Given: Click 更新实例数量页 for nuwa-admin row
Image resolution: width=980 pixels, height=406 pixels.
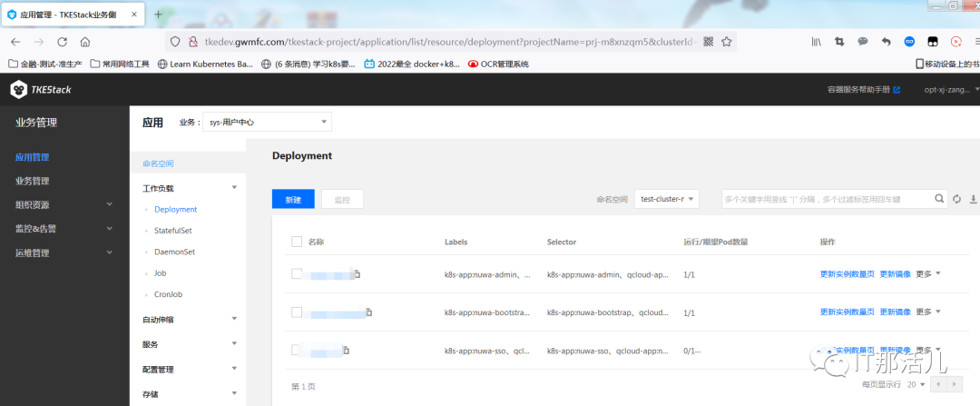Looking at the screenshot, I should coord(847,274).
